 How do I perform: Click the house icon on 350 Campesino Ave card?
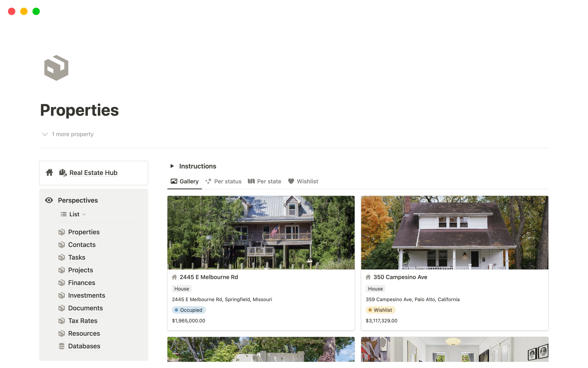(368, 277)
